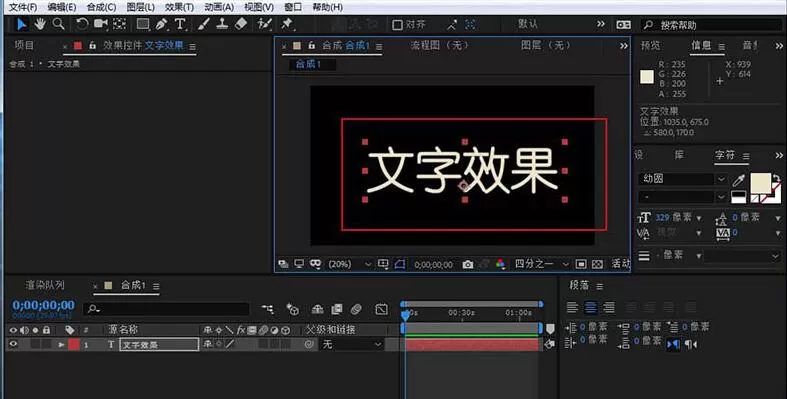Select the Pen tool
The image size is (787, 399).
tap(161, 24)
